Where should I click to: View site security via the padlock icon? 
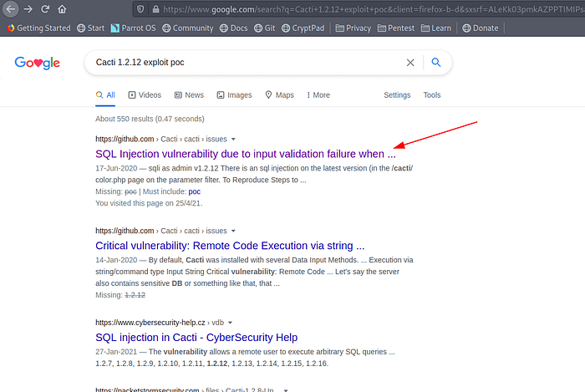point(155,9)
